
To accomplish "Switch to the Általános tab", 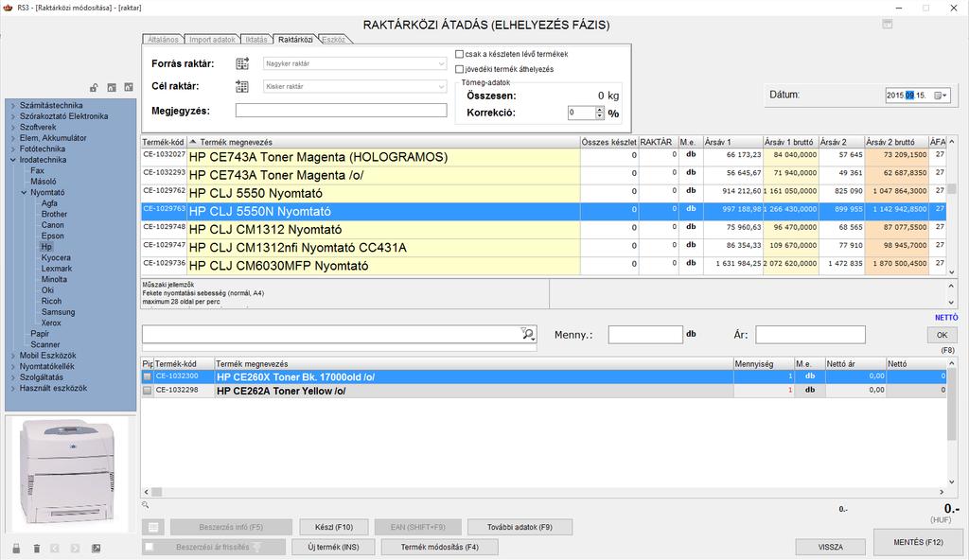I will [163, 40].
